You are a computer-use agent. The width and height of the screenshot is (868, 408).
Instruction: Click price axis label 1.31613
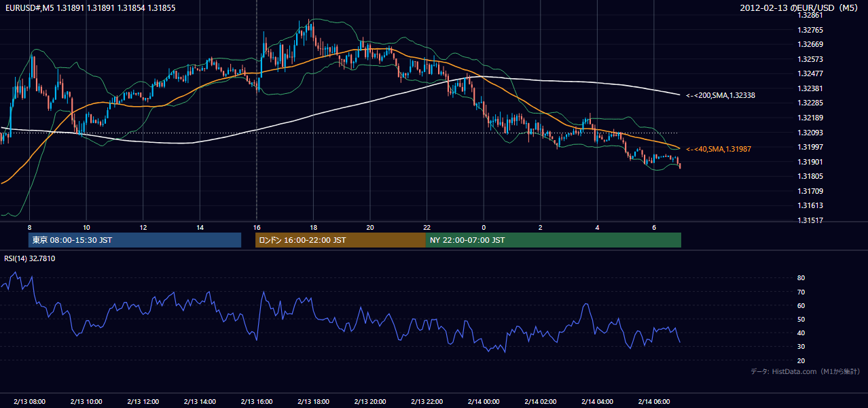811,205
